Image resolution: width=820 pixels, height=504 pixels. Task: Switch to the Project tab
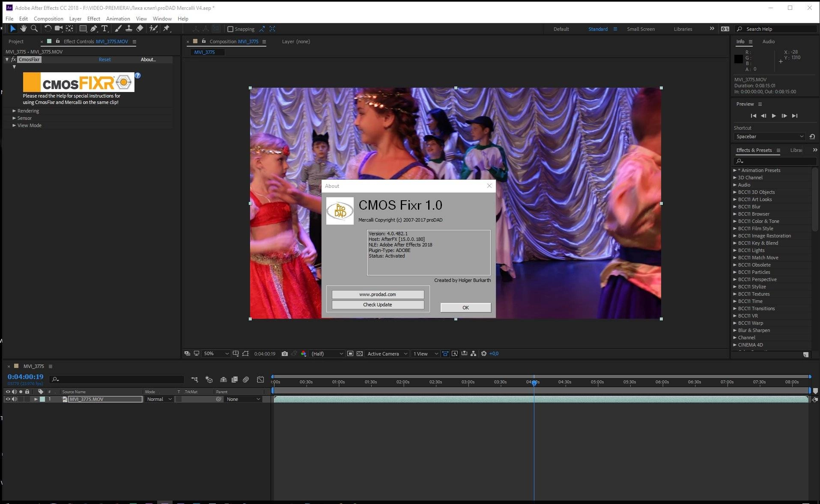click(16, 42)
